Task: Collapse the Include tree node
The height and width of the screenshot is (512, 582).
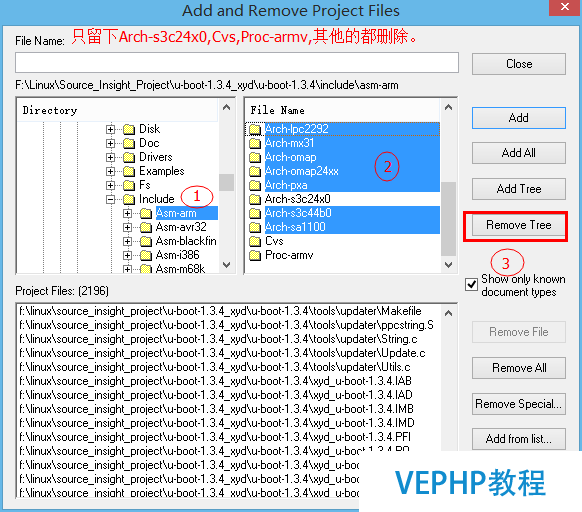Action: pyautogui.click(x=110, y=199)
